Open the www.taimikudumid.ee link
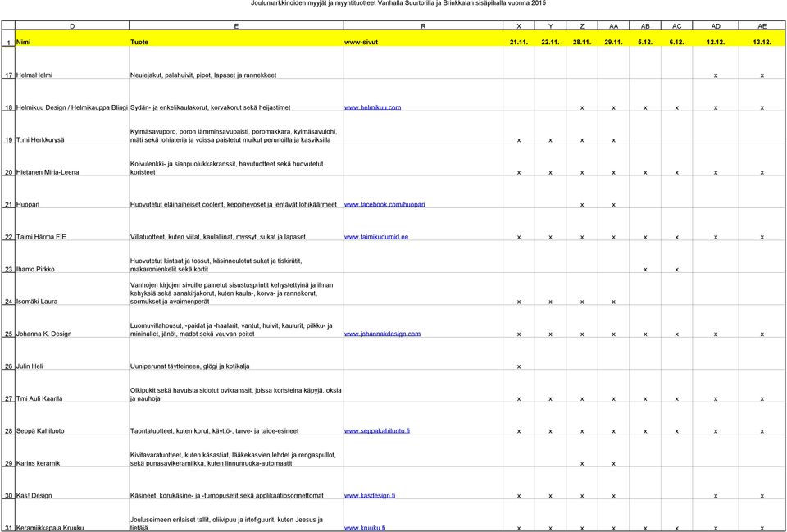The width and height of the screenshot is (787, 532). click(376, 237)
